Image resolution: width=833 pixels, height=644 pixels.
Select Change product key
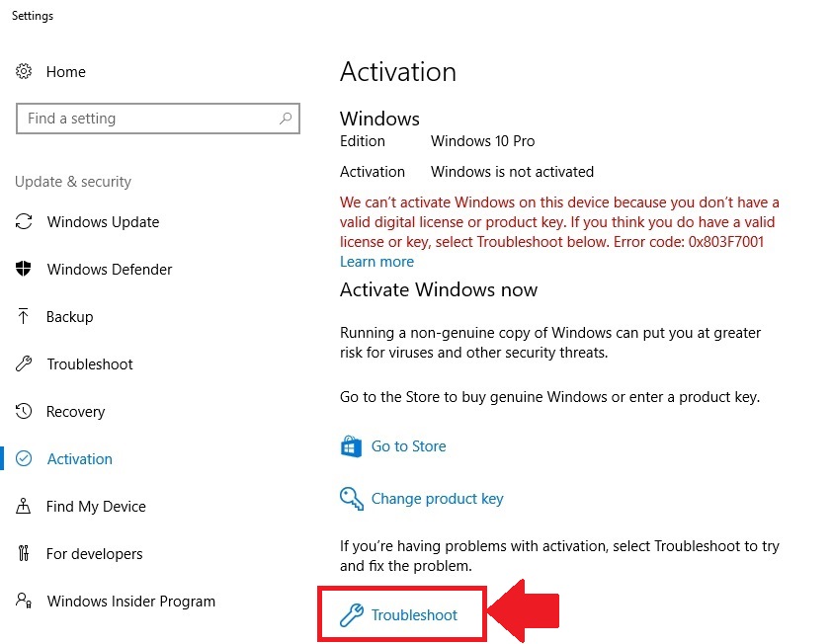(x=437, y=499)
